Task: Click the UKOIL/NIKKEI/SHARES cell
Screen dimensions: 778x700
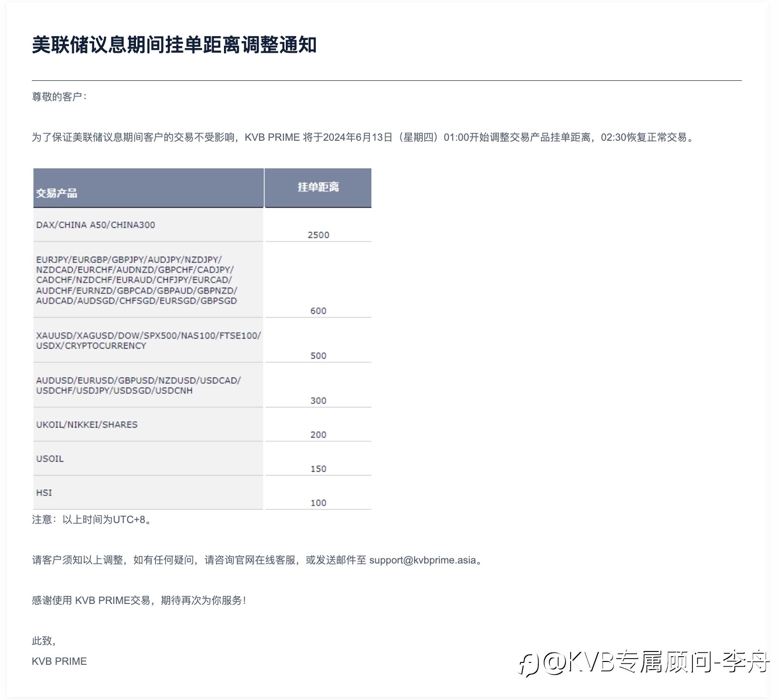Action: point(148,425)
